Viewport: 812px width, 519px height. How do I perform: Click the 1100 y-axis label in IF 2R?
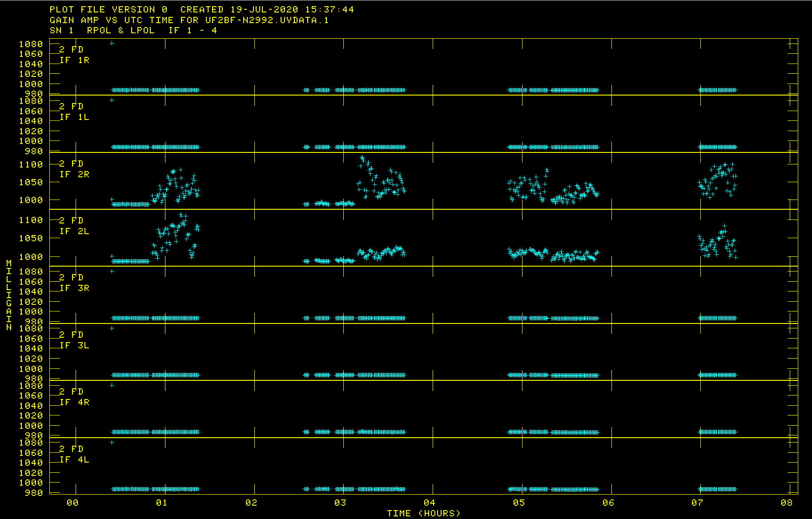pos(31,164)
